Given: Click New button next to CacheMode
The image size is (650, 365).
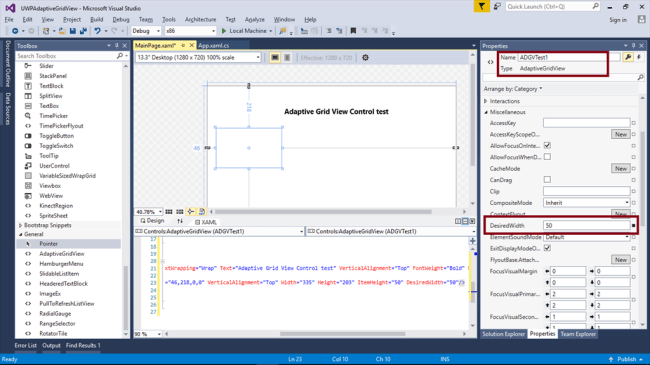Looking at the screenshot, I should point(621,168).
